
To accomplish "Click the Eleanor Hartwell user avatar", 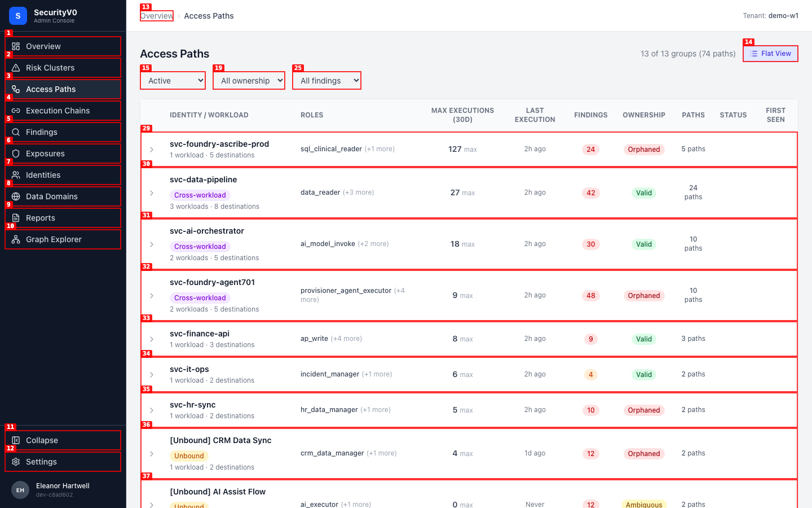I will (x=20, y=490).
